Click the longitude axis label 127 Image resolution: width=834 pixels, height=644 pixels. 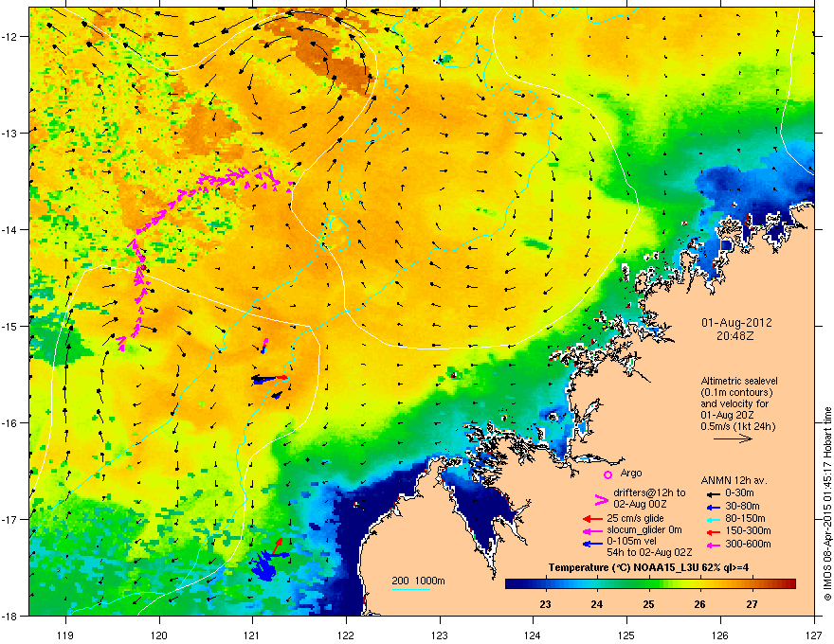pyautogui.click(x=814, y=635)
